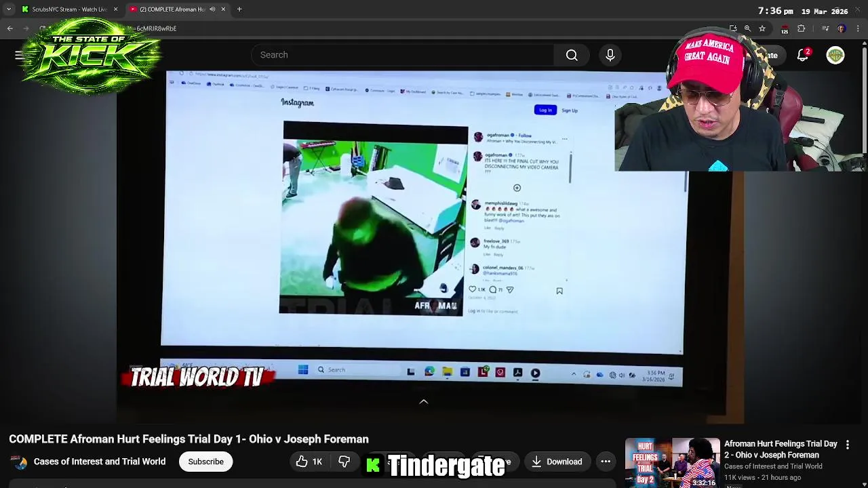
Task: Open Cases of Interest and Trial World channel
Action: click(100, 462)
